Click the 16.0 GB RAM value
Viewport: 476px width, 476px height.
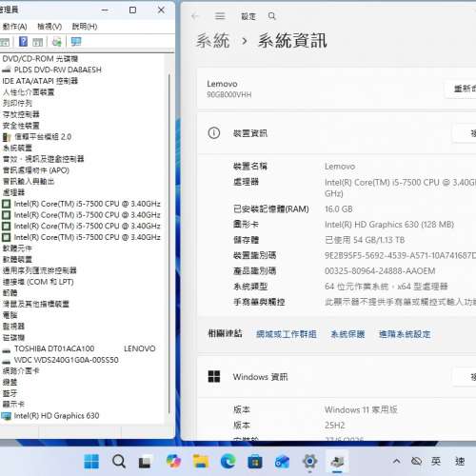(339, 209)
